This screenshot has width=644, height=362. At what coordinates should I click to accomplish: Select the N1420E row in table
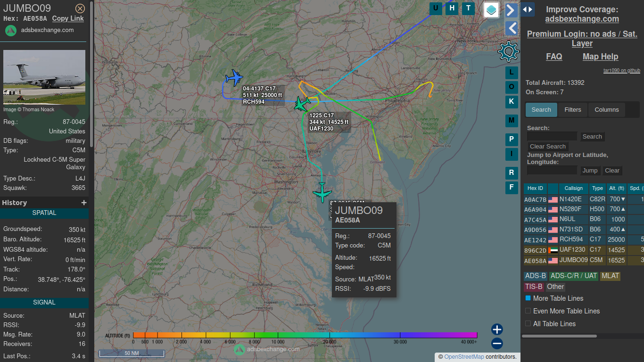[x=584, y=199]
